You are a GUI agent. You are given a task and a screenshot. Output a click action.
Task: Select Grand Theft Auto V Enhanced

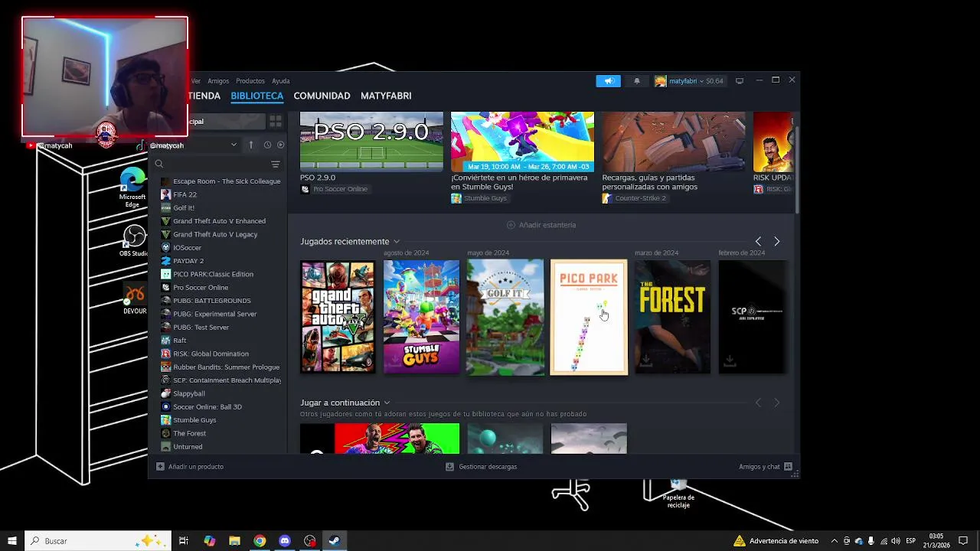[x=220, y=221]
